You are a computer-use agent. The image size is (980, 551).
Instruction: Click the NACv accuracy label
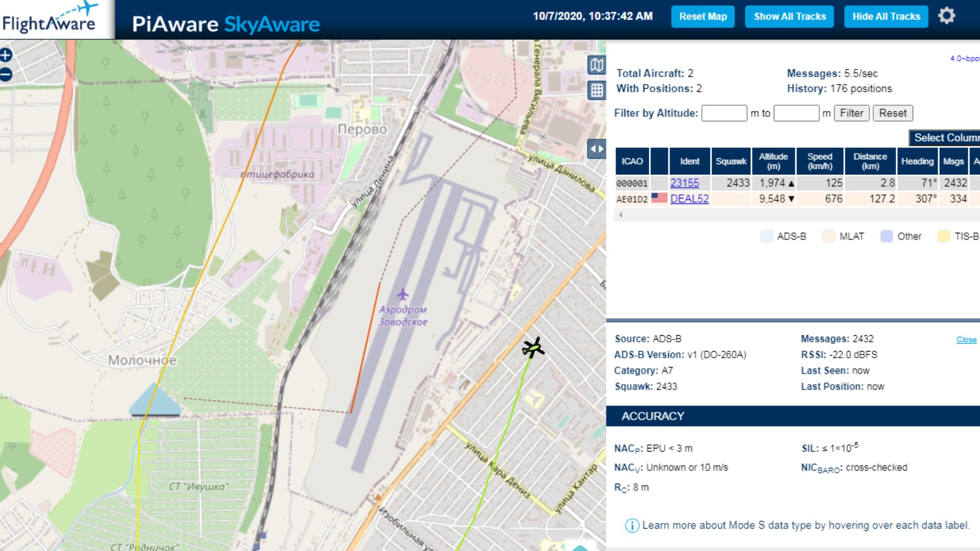point(628,468)
